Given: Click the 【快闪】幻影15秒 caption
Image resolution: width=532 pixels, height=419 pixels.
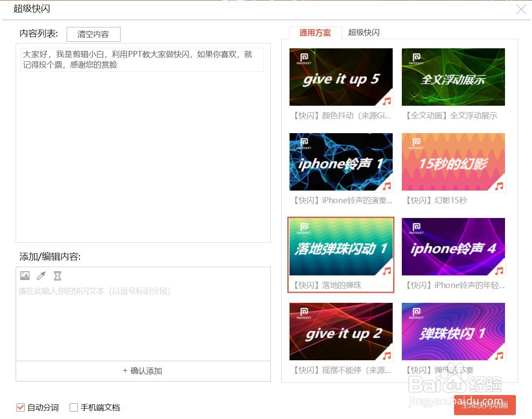Looking at the screenshot, I should click(436, 201).
